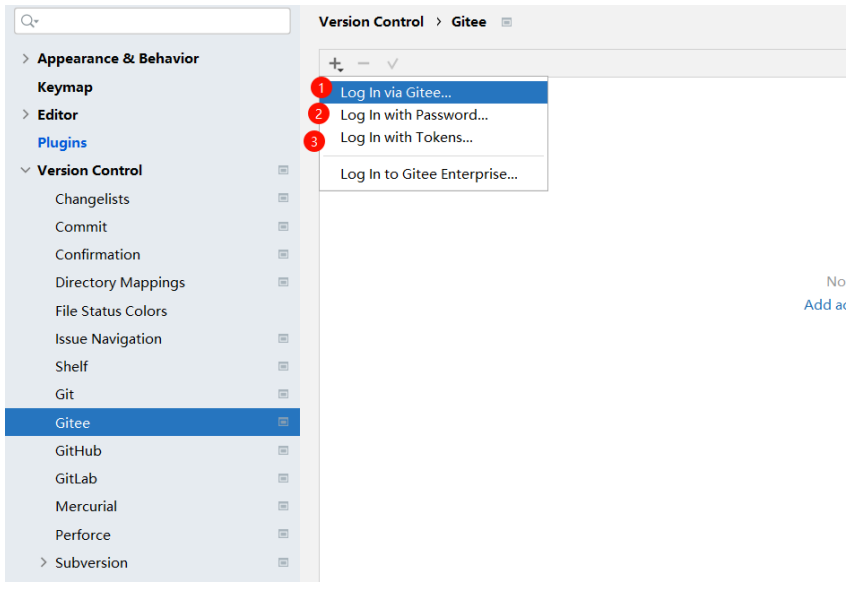Select File Status Colors entry
This screenshot has width=864, height=606.
(111, 311)
